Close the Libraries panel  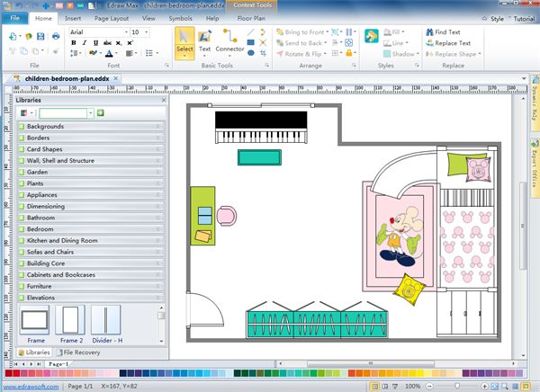click(x=164, y=100)
